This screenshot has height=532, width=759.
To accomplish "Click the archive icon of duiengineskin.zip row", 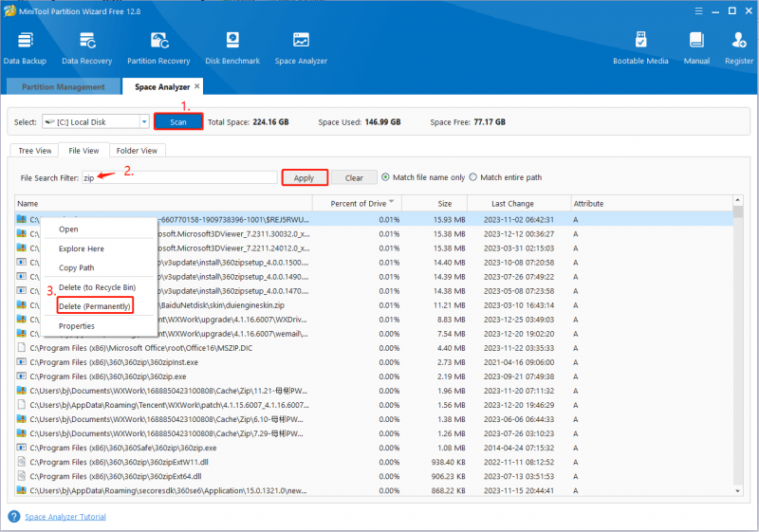I will point(21,304).
